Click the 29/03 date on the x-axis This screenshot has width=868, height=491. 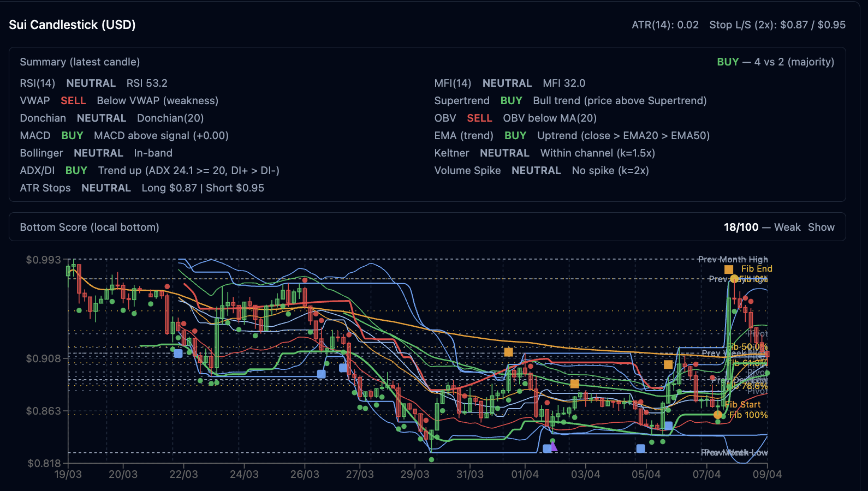pos(415,474)
